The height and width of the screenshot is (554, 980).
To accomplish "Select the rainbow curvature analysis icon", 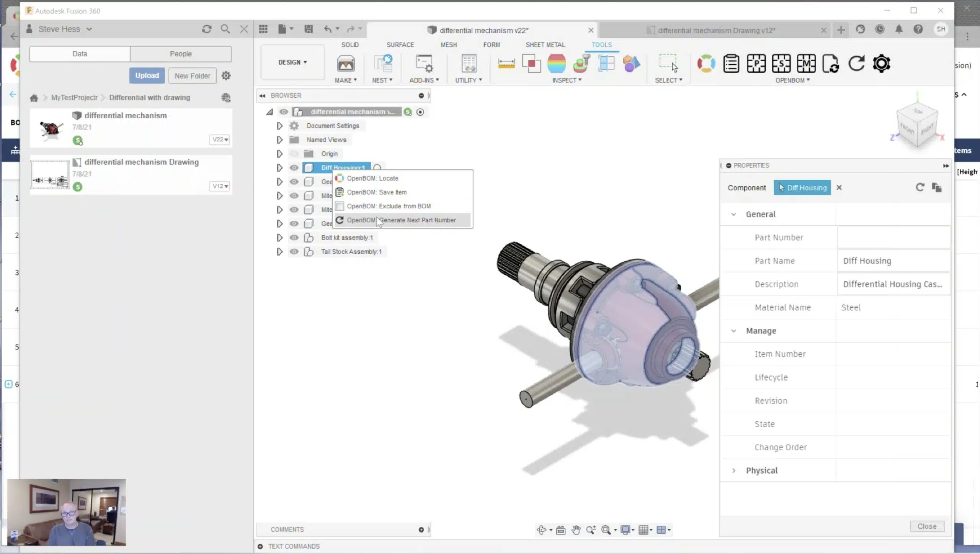I will [x=557, y=64].
